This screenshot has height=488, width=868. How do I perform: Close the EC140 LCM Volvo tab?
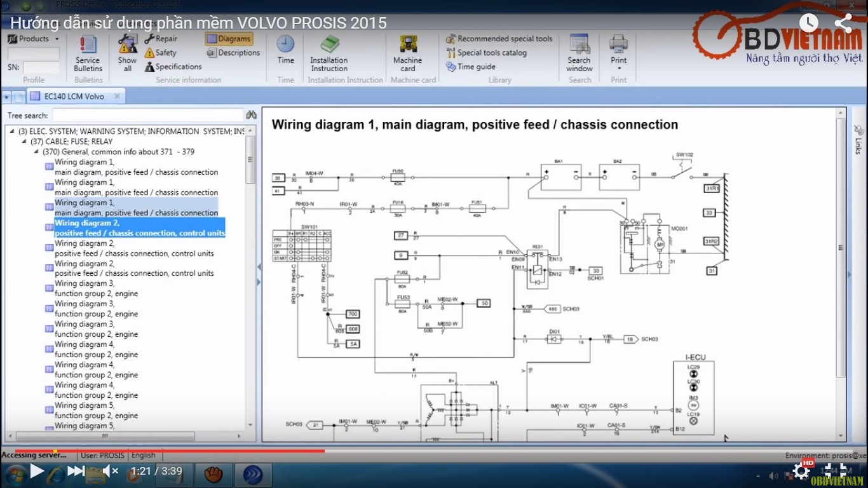pos(118,97)
